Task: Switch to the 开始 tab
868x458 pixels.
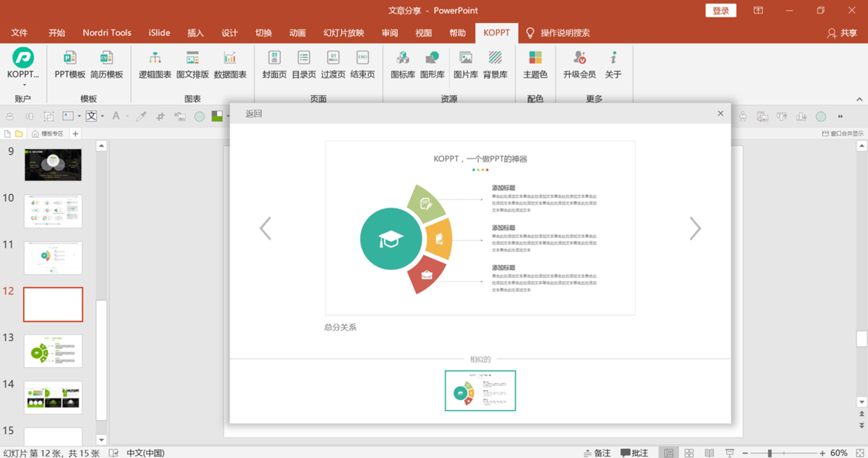Action: tap(57, 33)
